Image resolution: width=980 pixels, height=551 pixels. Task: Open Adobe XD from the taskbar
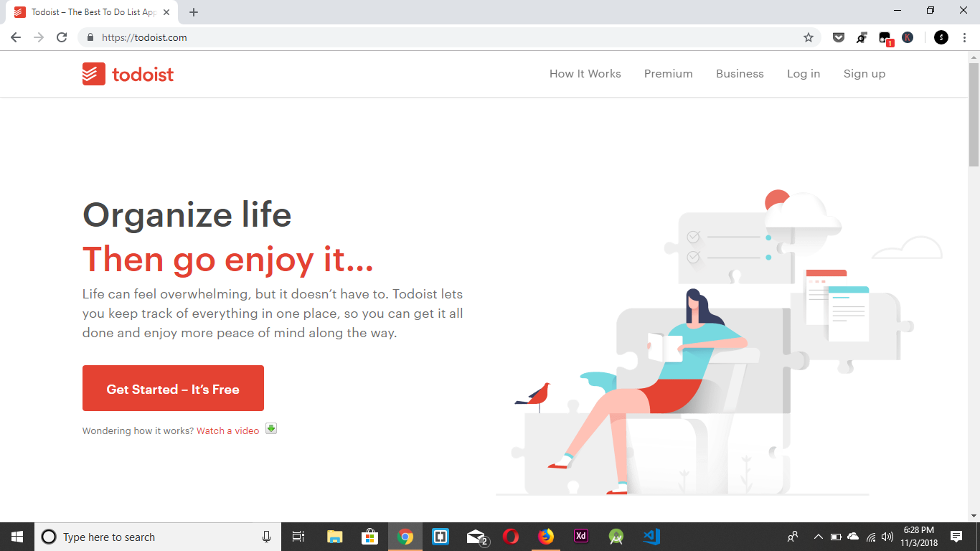tap(581, 537)
